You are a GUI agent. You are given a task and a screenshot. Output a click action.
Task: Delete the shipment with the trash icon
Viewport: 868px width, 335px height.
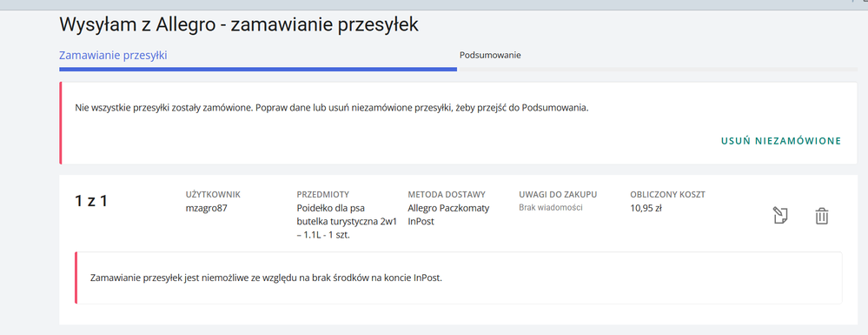821,216
